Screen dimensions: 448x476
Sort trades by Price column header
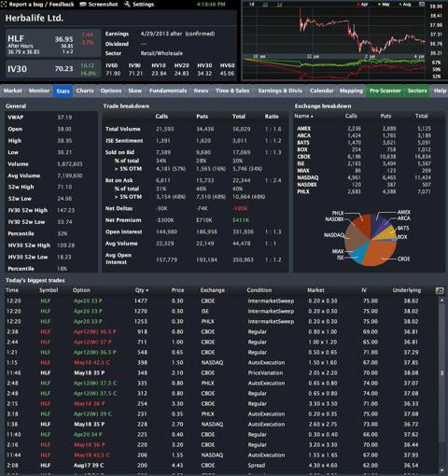pos(177,290)
